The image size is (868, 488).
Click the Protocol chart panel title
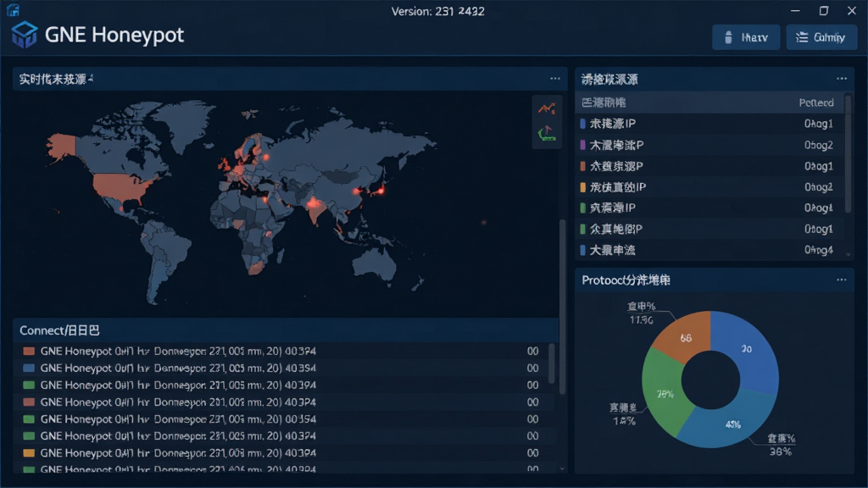(x=626, y=280)
